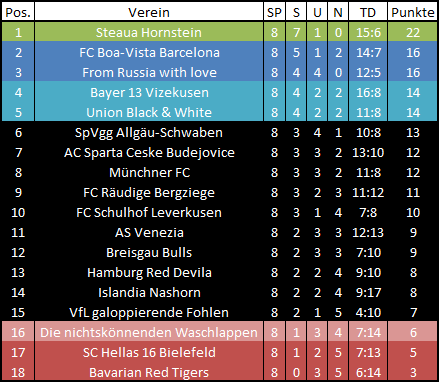Image resolution: width=439 pixels, height=382 pixels.
Task: Click SpVgg Allgäu-Schwaben team name
Action: [149, 132]
